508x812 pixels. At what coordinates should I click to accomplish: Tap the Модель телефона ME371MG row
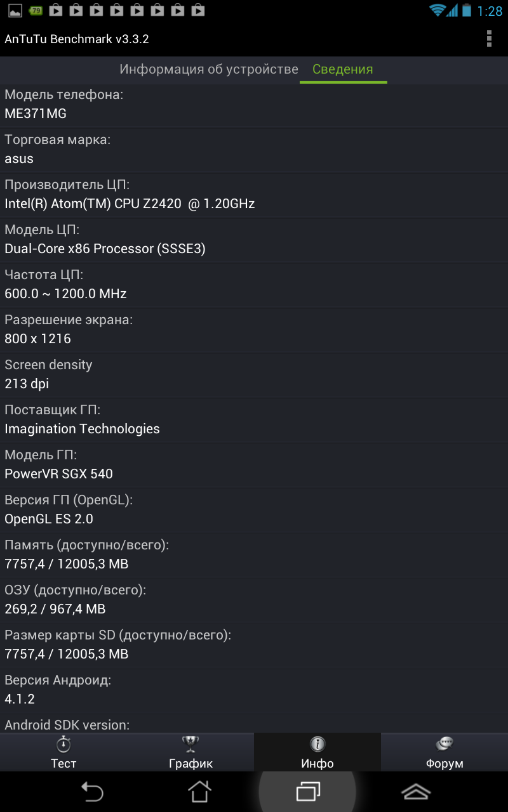click(254, 105)
